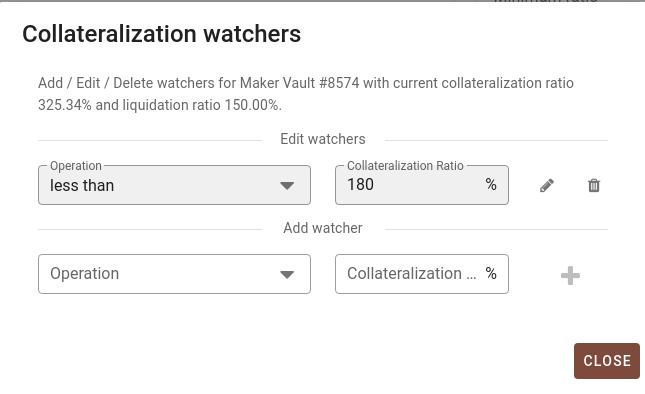Open the empty Operation dropdown arrow under Add watcher

[x=287, y=274]
